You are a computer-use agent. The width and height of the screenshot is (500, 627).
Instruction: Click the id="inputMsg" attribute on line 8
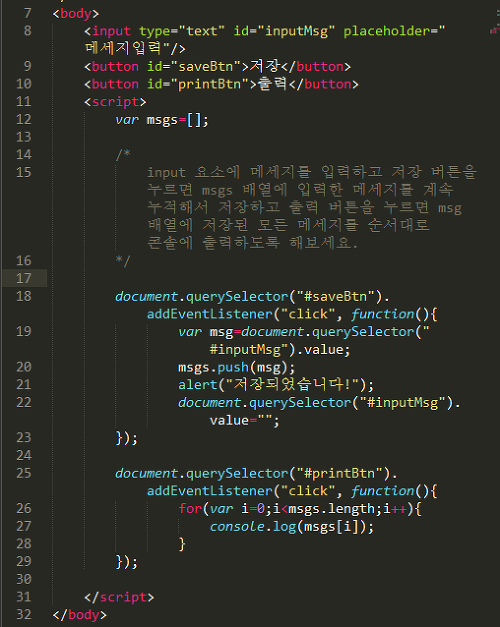pyautogui.click(x=284, y=31)
